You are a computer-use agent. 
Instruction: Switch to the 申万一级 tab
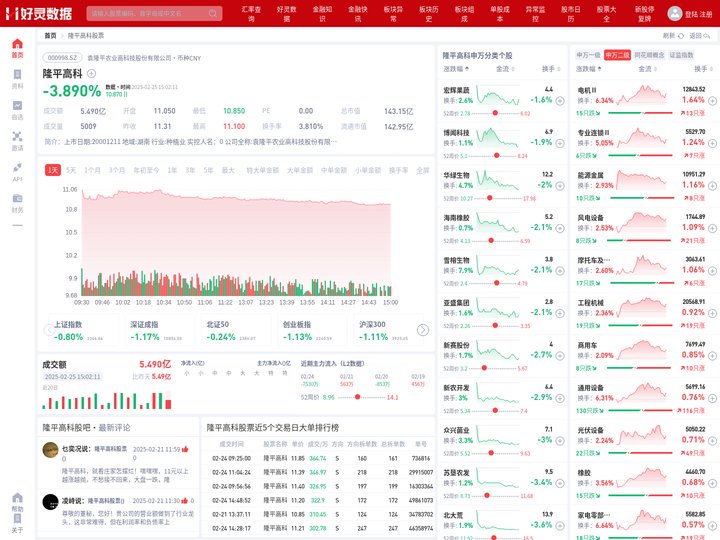tap(588, 55)
